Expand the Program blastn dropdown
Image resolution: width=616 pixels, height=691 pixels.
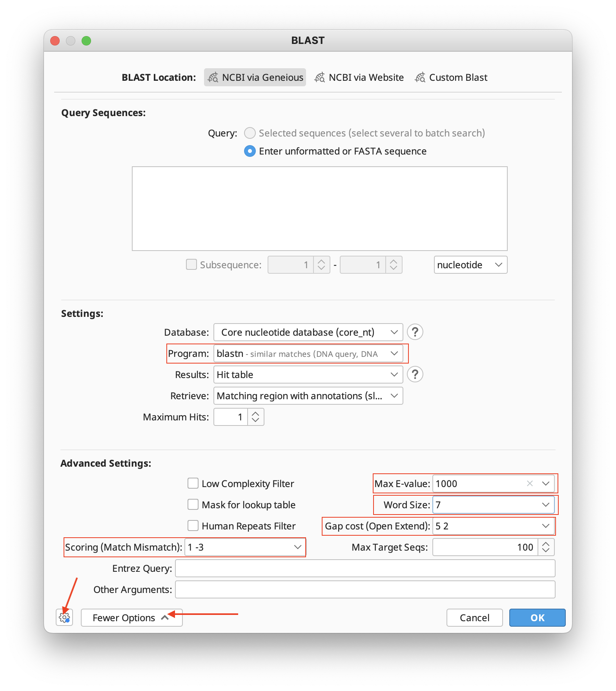pos(308,353)
